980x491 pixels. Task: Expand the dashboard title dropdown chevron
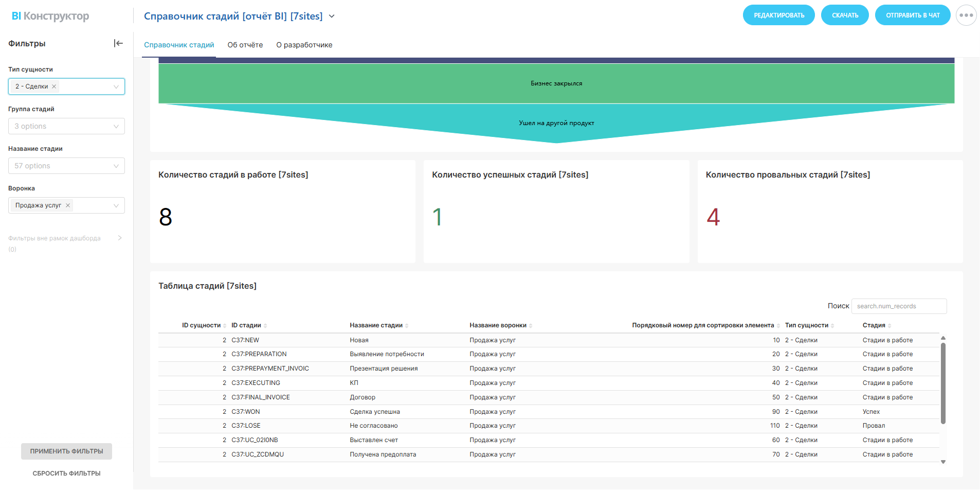[x=332, y=16]
